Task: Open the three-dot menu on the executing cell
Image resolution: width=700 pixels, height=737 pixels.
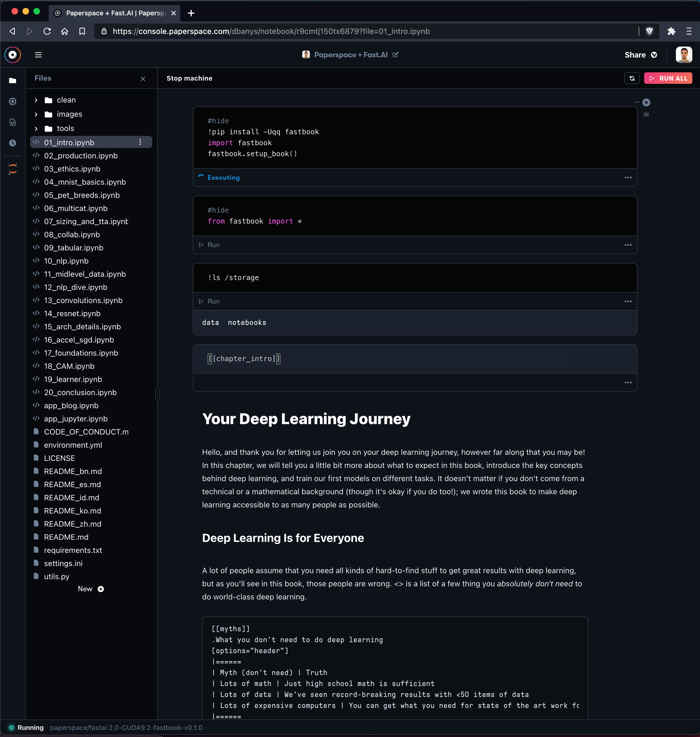Action: point(628,177)
